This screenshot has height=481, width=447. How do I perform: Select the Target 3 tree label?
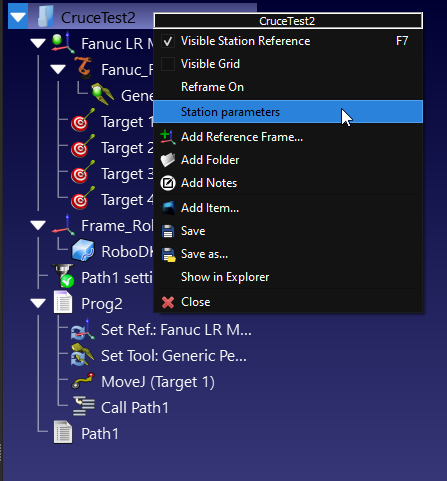click(127, 174)
